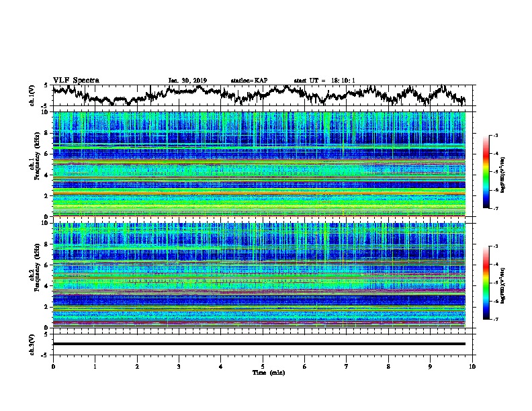Viewport: 532px width, 411px height.
Task: Click the 'start UT = 18:10:1' header text
Action: [x=324, y=81]
